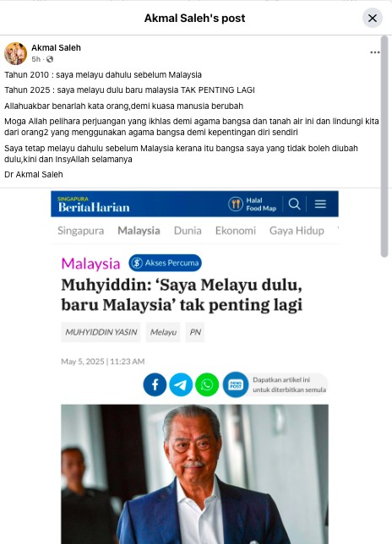Share article via Facebook icon
The width and height of the screenshot is (392, 544).
155,384
